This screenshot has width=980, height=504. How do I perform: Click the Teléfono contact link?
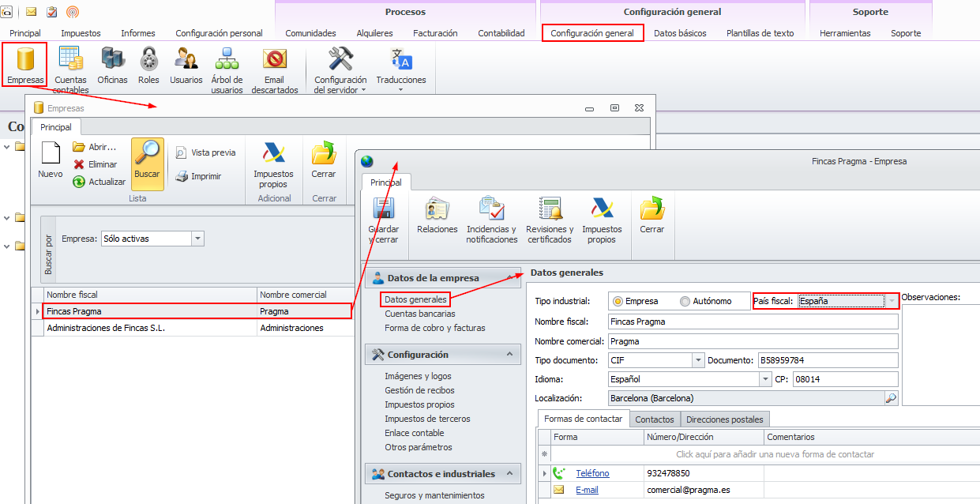click(592, 473)
